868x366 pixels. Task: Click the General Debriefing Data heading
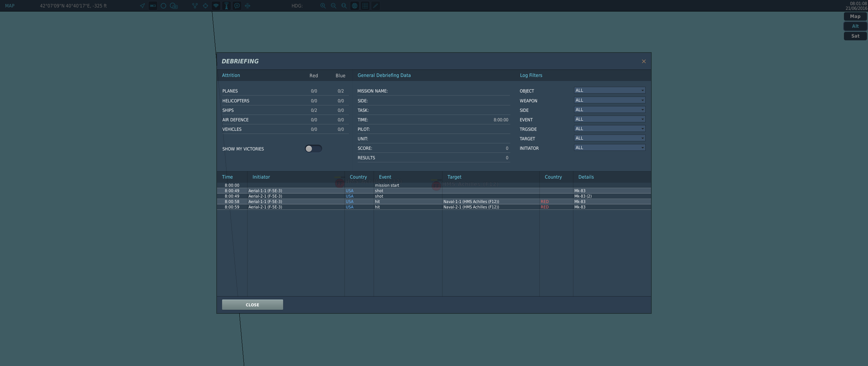[384, 75]
